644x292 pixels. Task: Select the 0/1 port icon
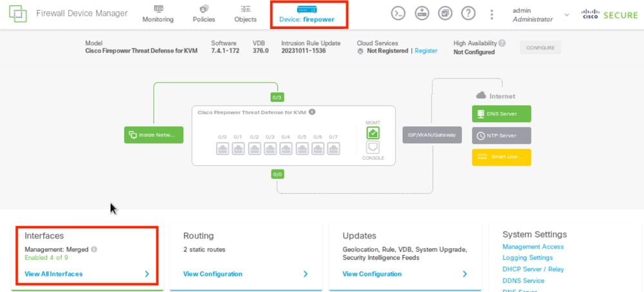239,149
